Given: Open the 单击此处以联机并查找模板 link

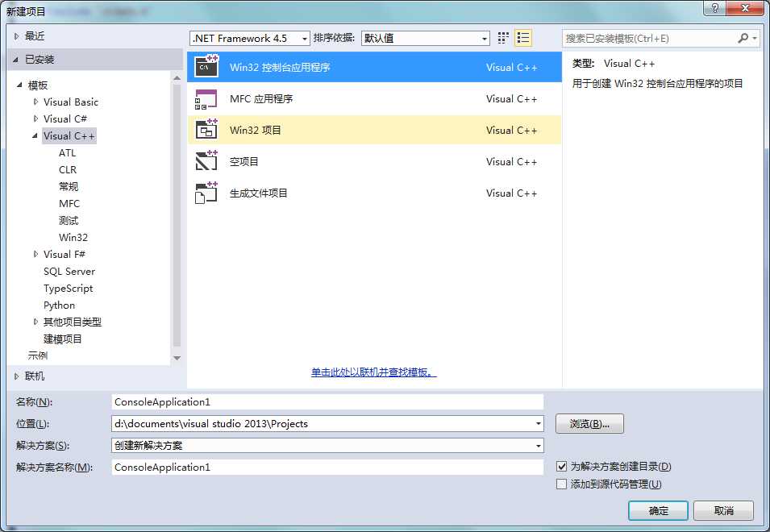Looking at the screenshot, I should coord(373,372).
